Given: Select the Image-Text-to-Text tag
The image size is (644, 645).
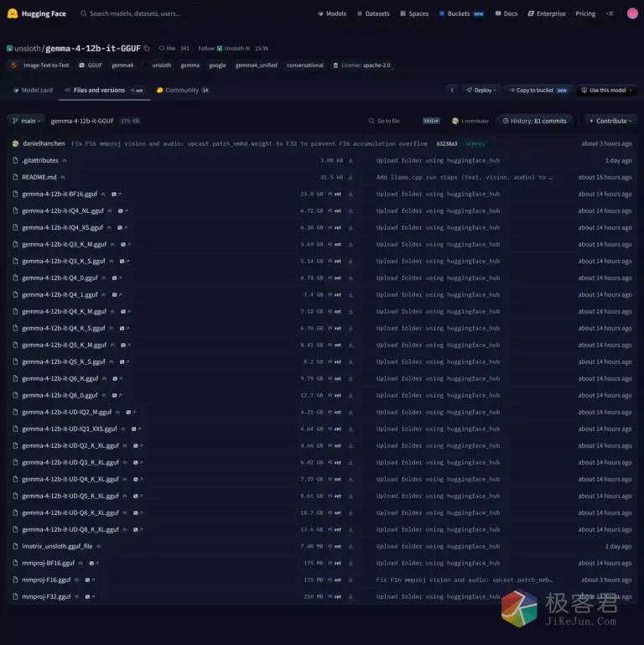Looking at the screenshot, I should 40,65.
